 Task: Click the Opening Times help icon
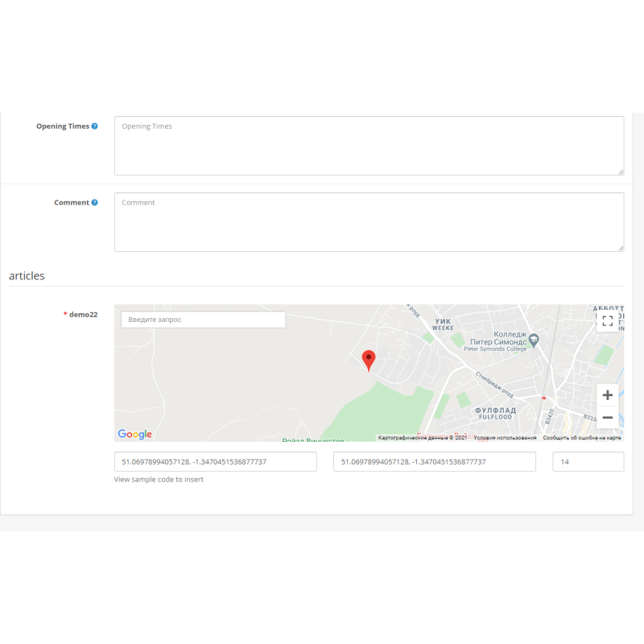click(x=95, y=126)
